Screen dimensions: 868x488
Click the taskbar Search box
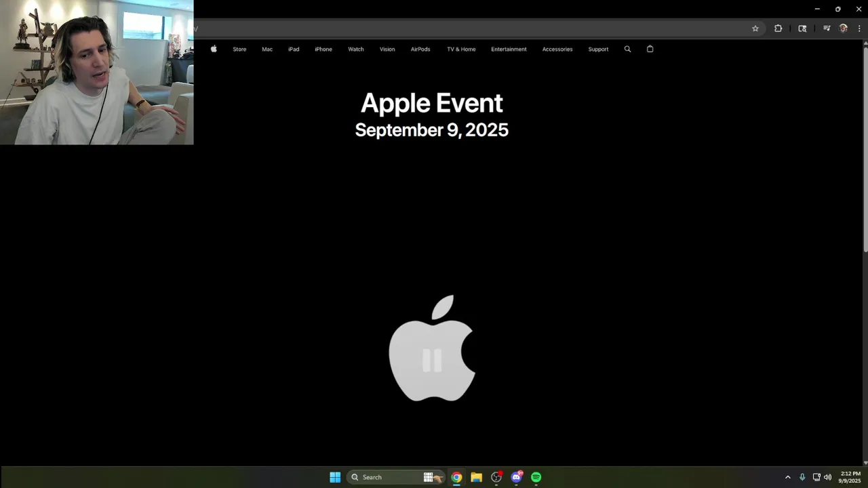(395, 477)
